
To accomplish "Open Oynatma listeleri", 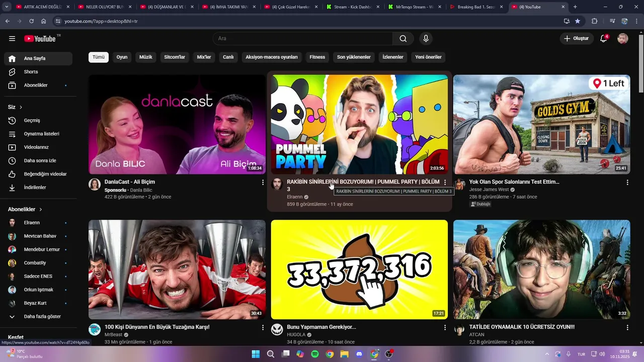I will [x=38, y=134].
